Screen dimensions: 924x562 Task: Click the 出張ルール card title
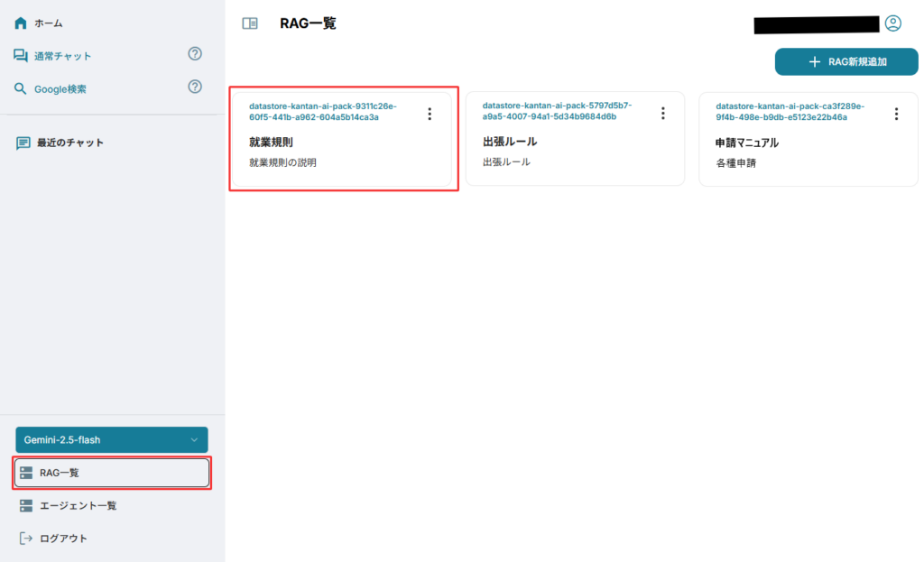tap(510, 142)
